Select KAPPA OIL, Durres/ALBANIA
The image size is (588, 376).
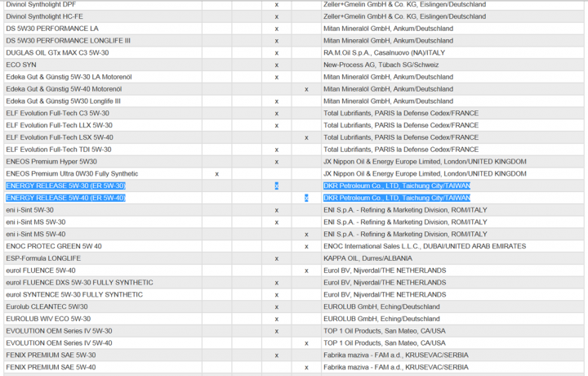pyautogui.click(x=367, y=258)
